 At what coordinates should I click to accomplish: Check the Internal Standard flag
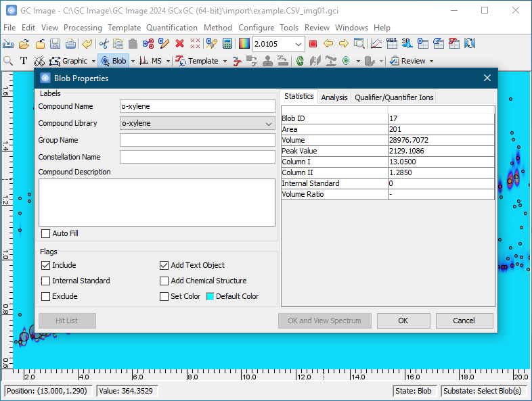pyautogui.click(x=46, y=281)
